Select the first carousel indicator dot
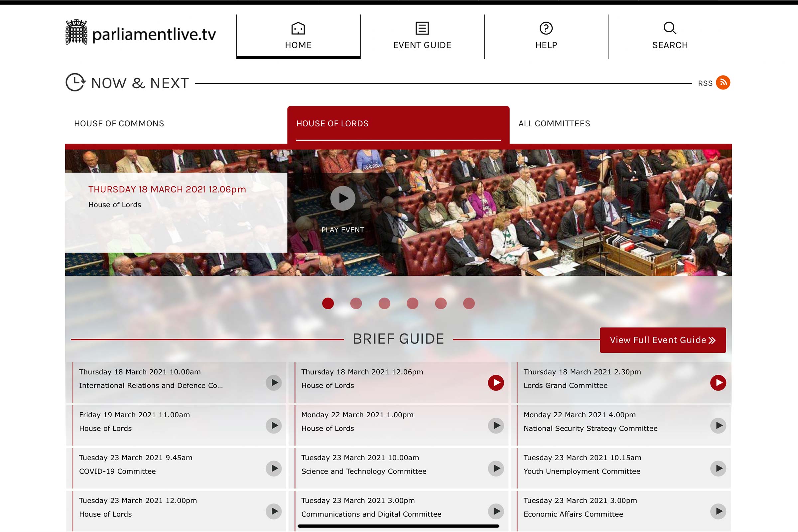 click(328, 304)
